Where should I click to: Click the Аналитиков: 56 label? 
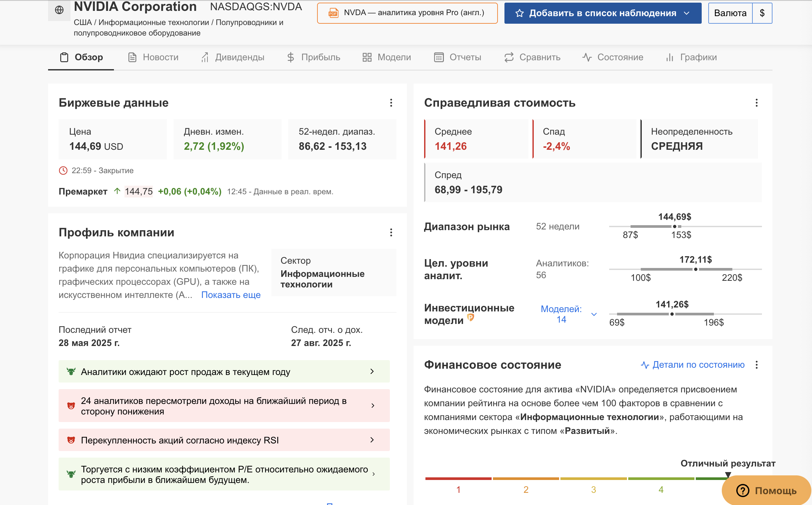(562, 269)
